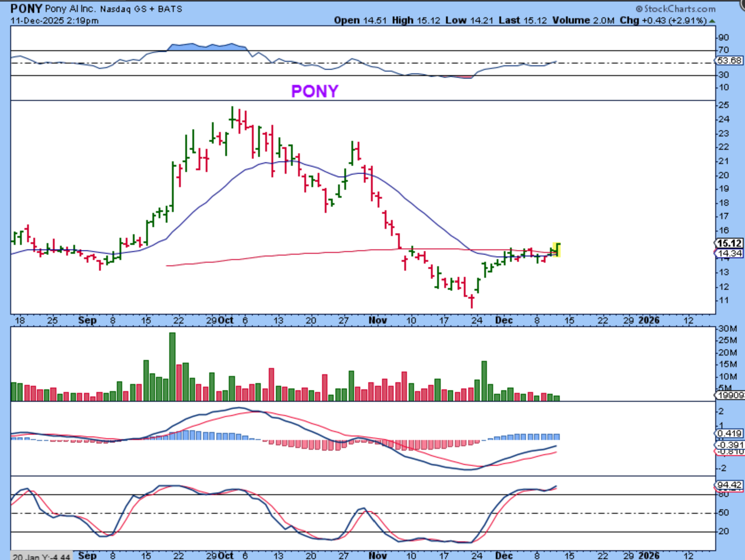Select the purple PONY annotation label

(315, 91)
